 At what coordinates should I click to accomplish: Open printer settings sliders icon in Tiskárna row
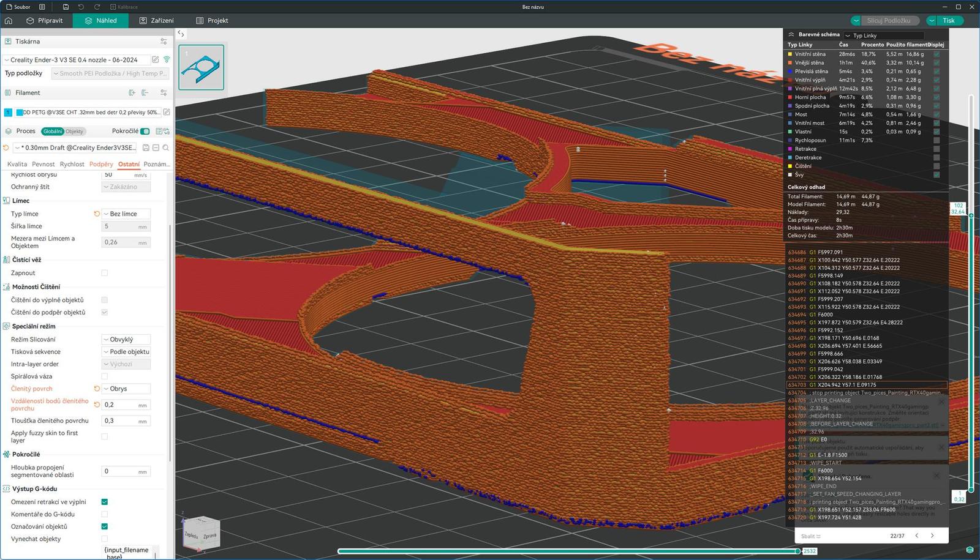tap(164, 42)
